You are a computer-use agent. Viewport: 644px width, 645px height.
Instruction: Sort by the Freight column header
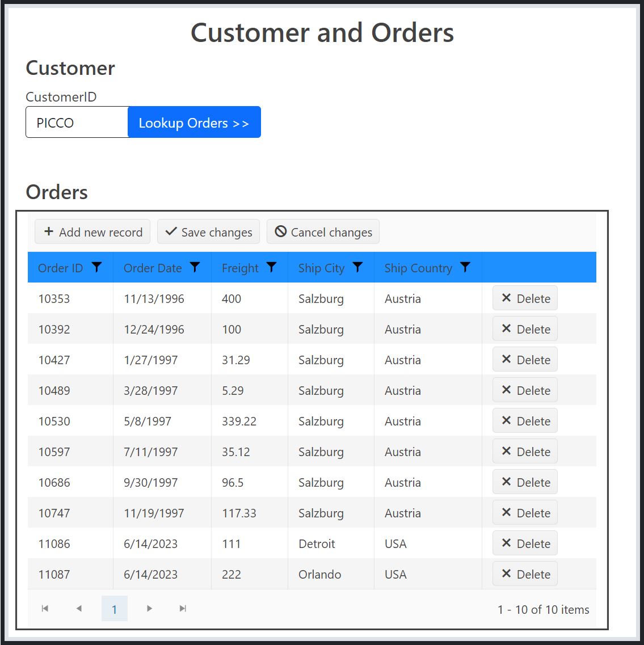pyautogui.click(x=240, y=268)
